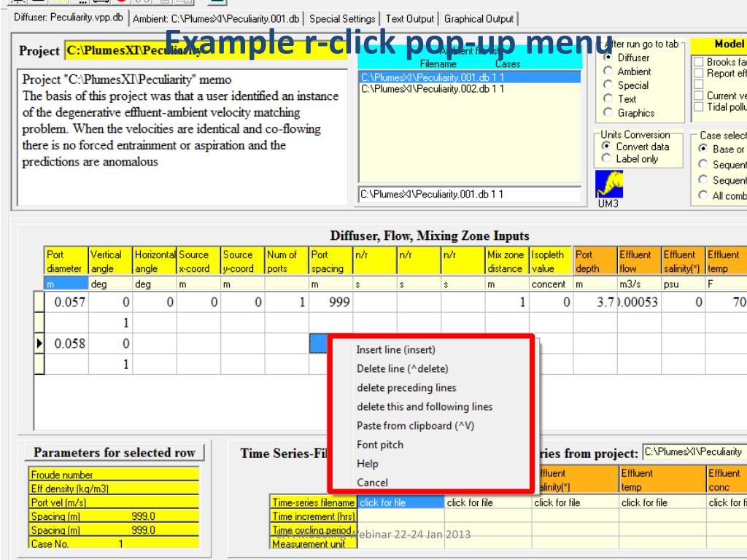Choose the Special radio button
747x560 pixels.
pyautogui.click(x=608, y=85)
